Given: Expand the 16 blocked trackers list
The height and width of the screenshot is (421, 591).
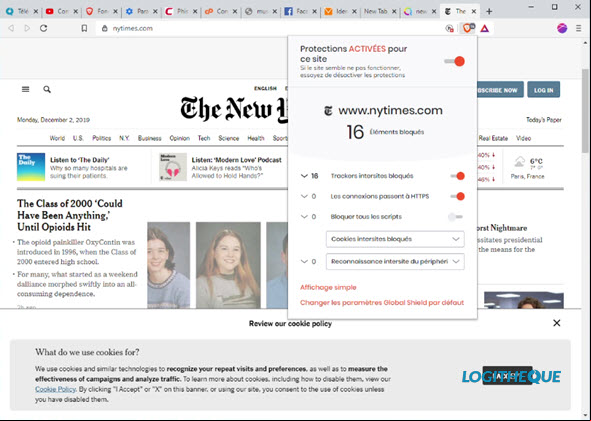Looking at the screenshot, I should tap(304, 176).
